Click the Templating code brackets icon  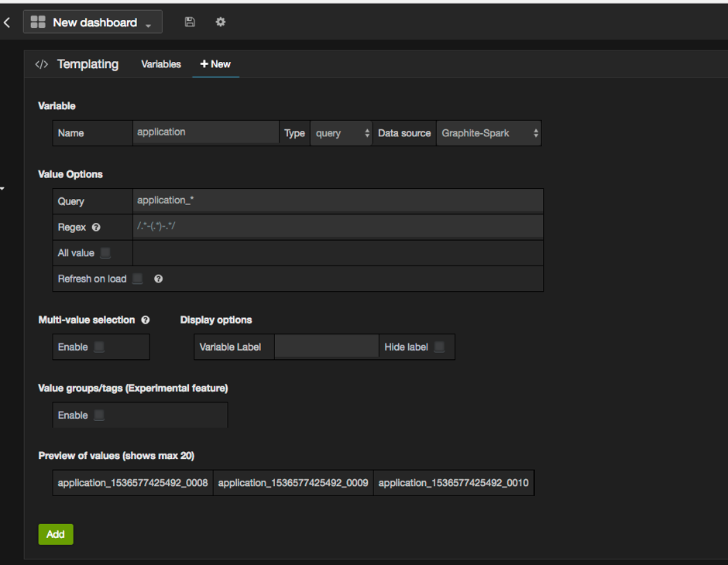(x=42, y=64)
